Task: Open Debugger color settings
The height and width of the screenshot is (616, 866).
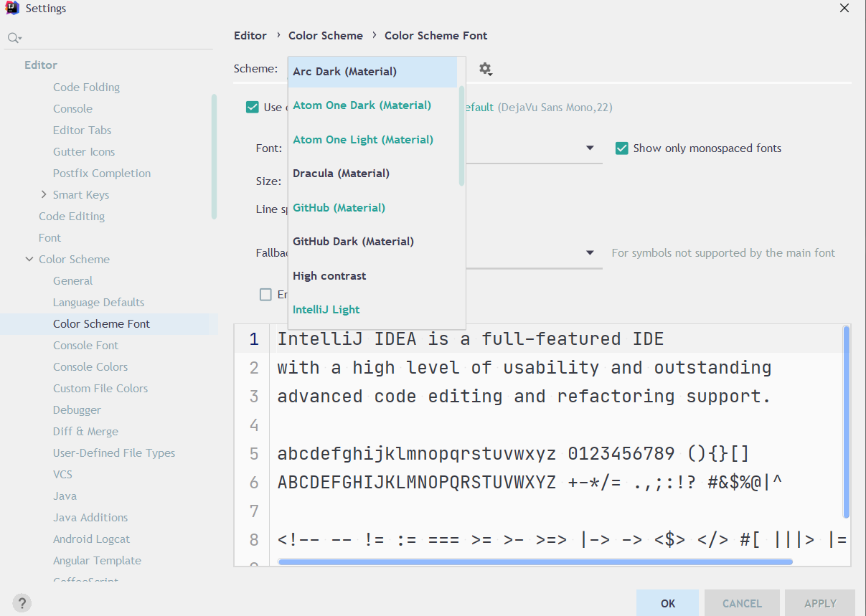Action: (x=77, y=410)
